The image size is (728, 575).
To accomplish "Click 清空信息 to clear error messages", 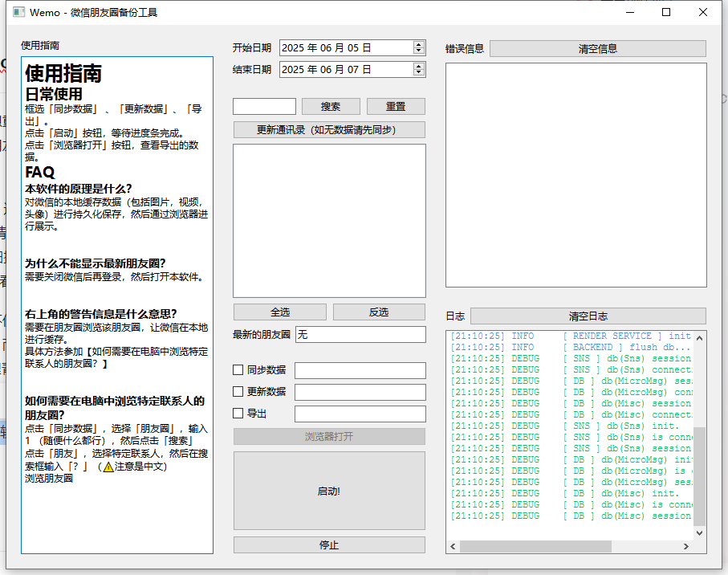I will (598, 49).
